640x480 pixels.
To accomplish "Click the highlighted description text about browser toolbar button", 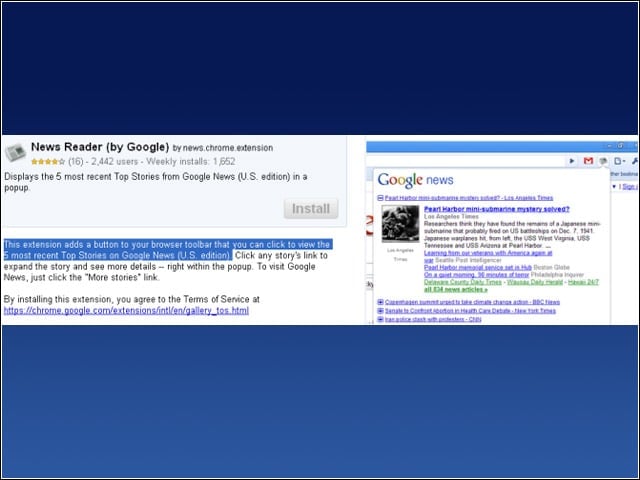I will click(x=167, y=250).
